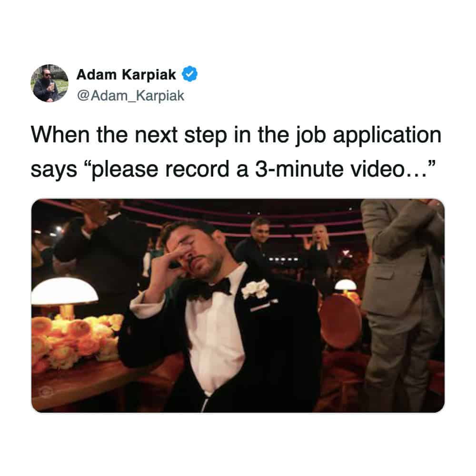Viewport: 476px width, 476px height.
Task: Open Adam Karpiak's round profile avatar
Action: pyautogui.click(x=50, y=83)
